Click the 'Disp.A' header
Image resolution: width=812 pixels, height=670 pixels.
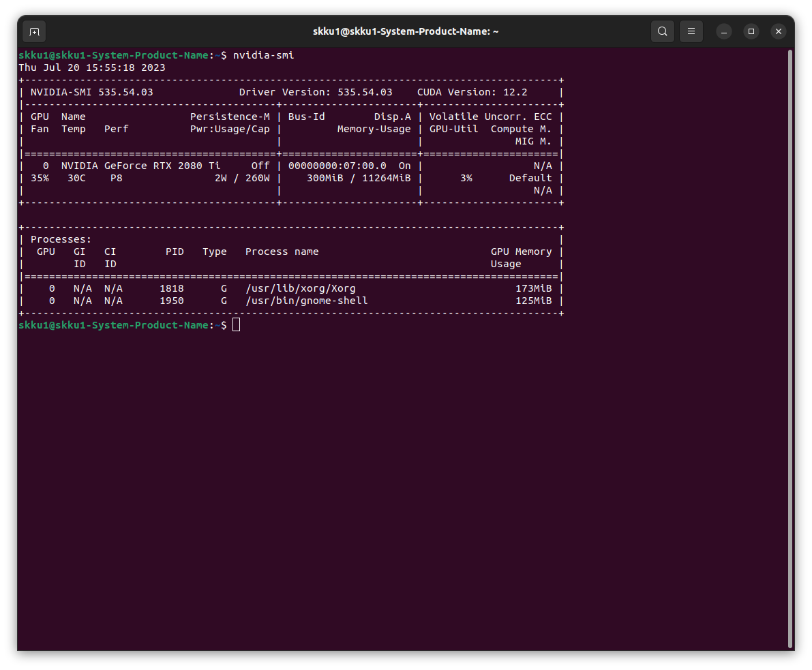(x=393, y=117)
